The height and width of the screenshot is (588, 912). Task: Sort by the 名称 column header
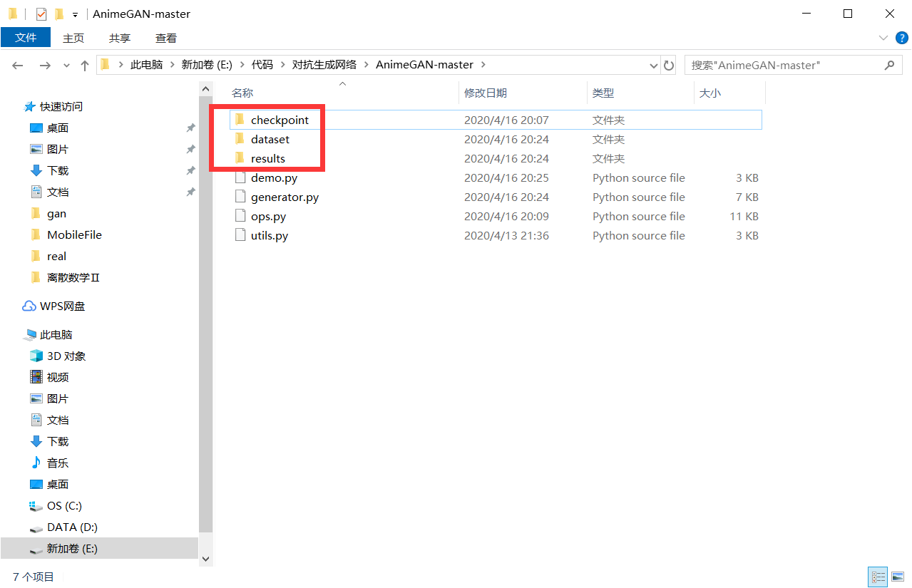(242, 93)
